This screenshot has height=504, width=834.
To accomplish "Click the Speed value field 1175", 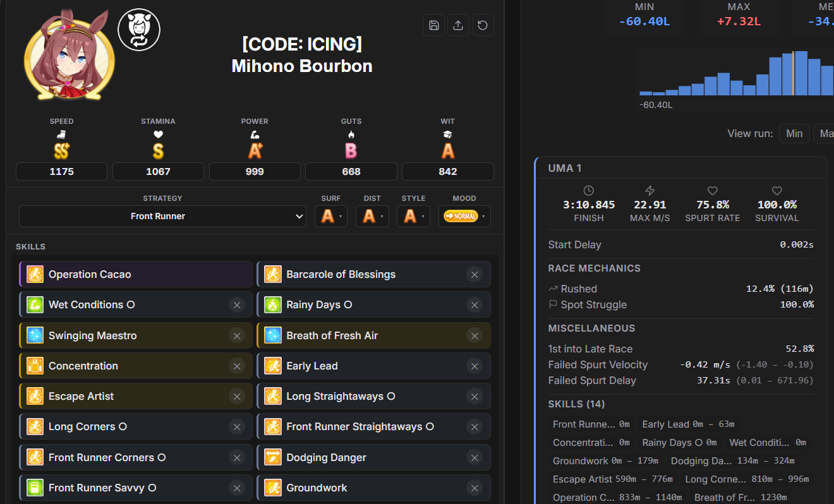I will click(x=62, y=172).
